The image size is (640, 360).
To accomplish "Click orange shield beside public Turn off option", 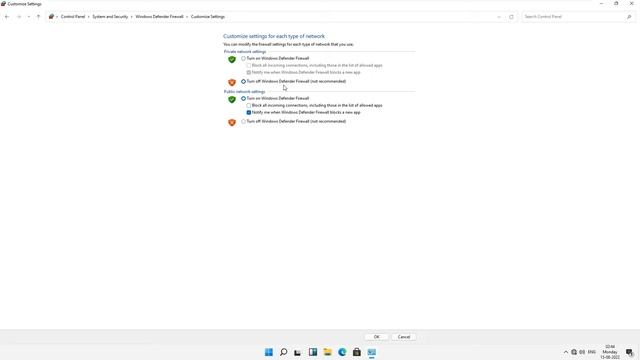I will click(232, 122).
